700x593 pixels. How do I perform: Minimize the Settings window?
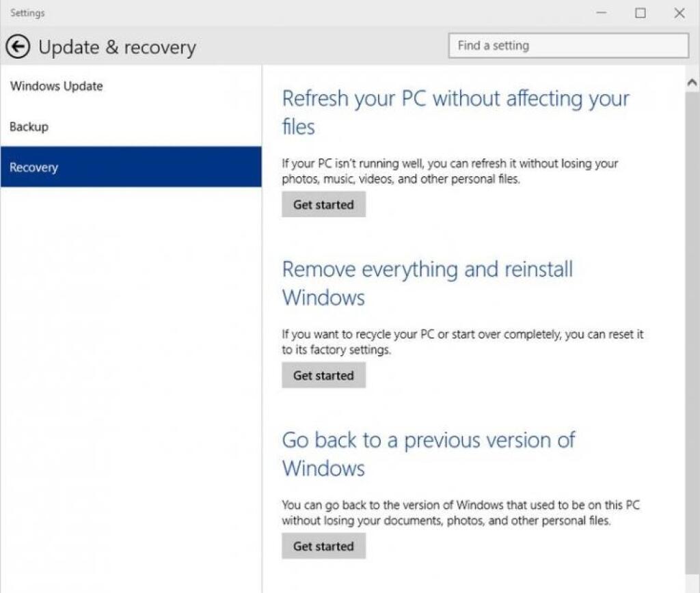click(602, 13)
